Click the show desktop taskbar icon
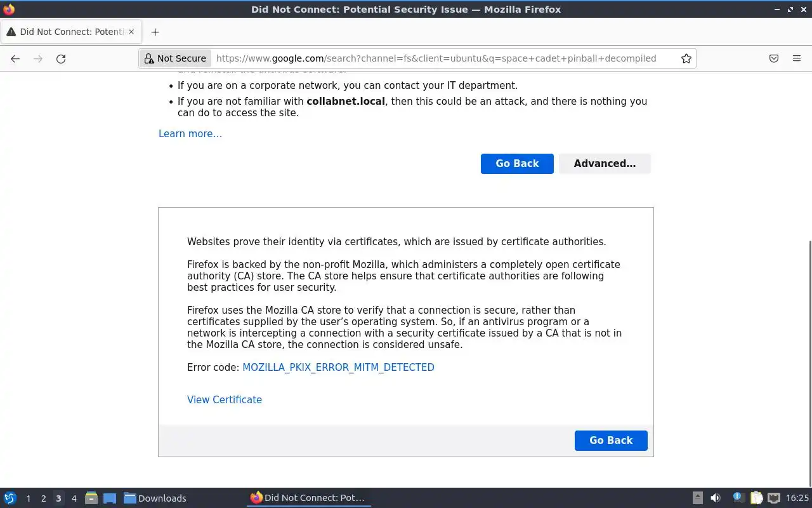This screenshot has width=812, height=508. 110,498
